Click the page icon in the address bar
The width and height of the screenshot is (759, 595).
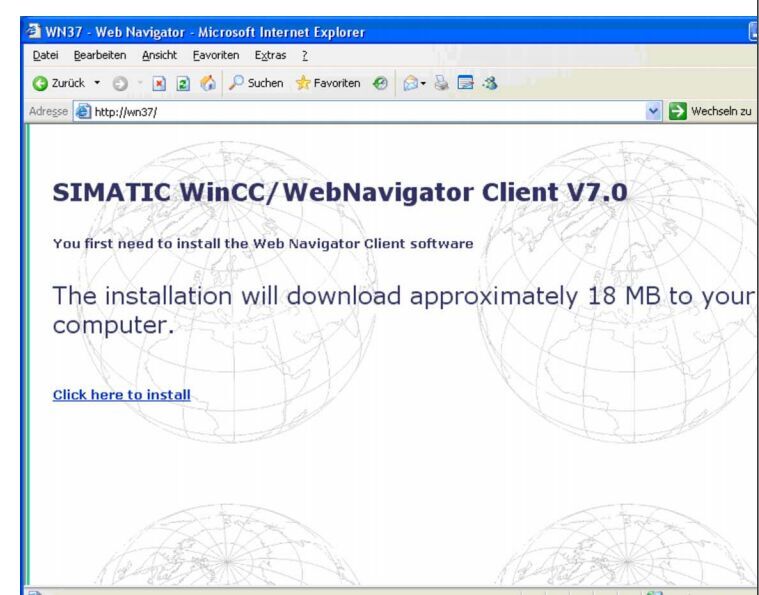tap(83, 112)
